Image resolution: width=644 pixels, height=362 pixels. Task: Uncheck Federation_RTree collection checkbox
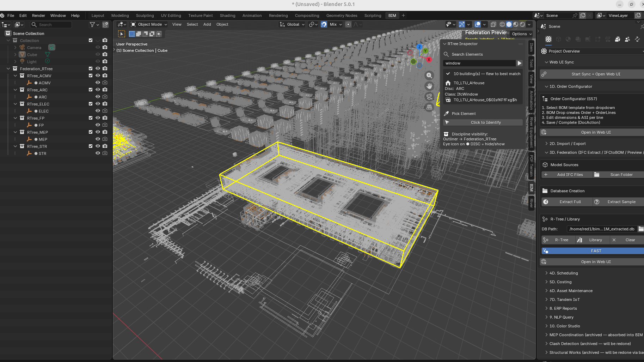(x=91, y=68)
